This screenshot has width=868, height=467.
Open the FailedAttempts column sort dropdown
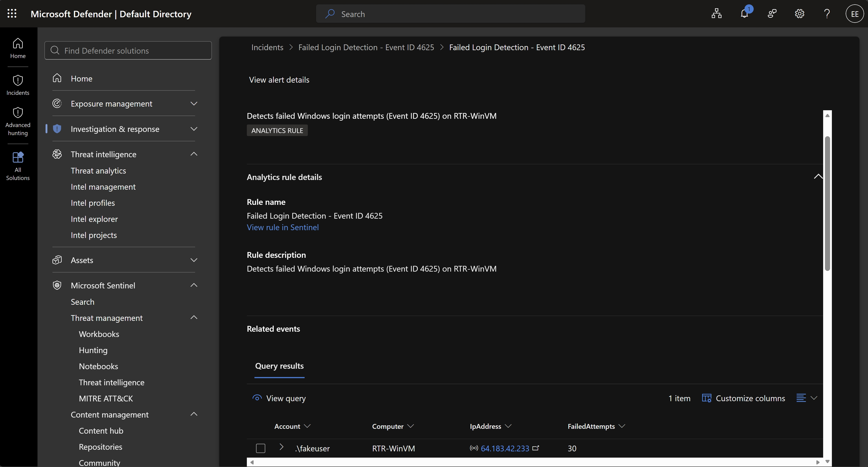point(622,426)
